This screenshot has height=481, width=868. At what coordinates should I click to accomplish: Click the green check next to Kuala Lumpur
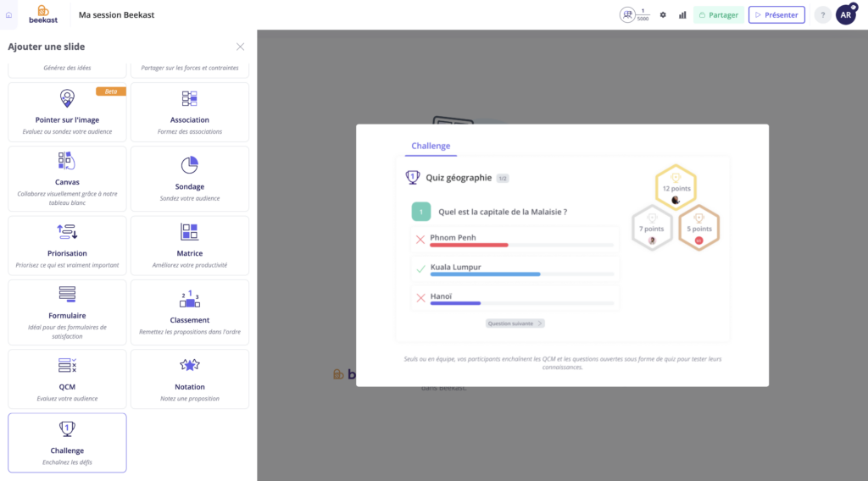[x=420, y=268]
